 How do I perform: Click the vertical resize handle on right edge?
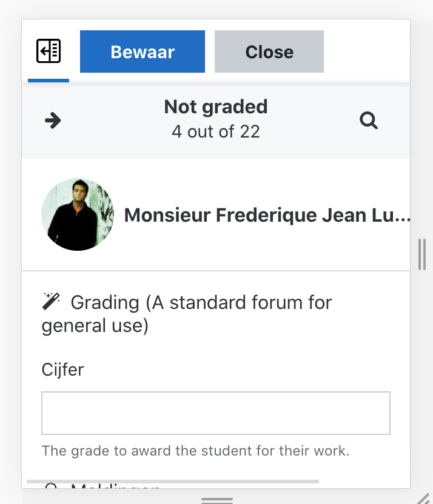pyautogui.click(x=422, y=254)
